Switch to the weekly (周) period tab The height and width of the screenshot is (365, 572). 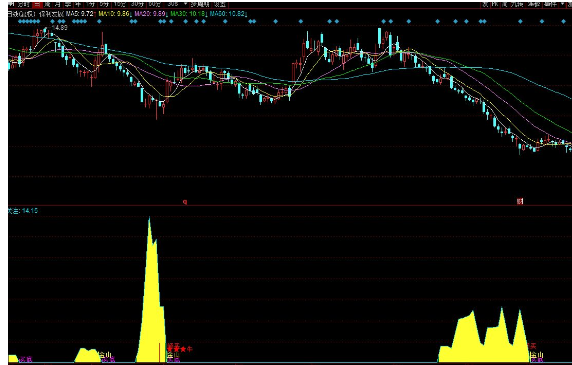point(47,4)
